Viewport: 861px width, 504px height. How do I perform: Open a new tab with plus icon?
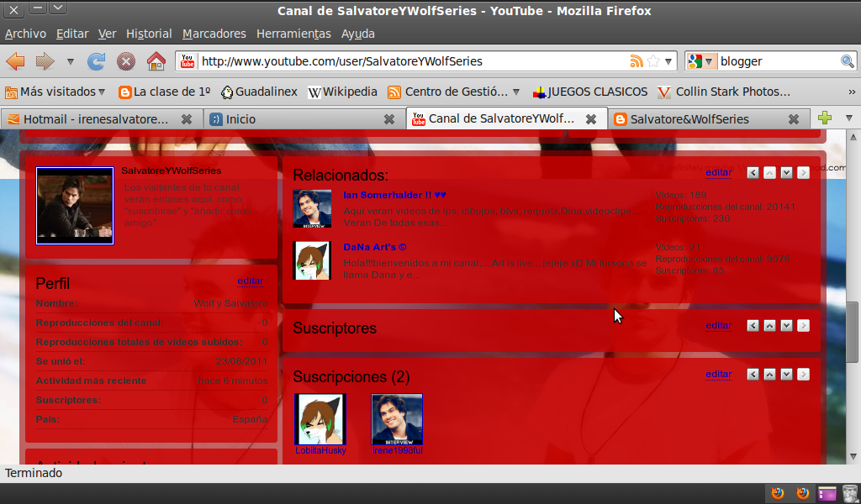coord(825,118)
